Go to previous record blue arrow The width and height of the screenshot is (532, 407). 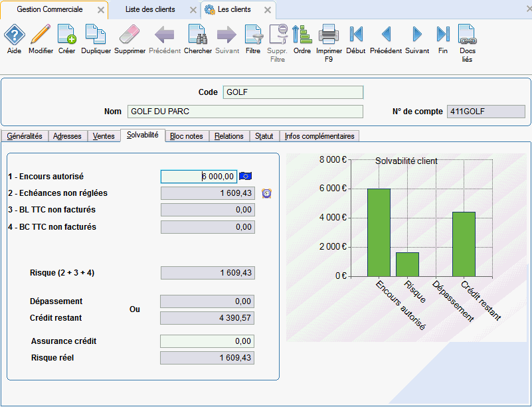(x=386, y=35)
